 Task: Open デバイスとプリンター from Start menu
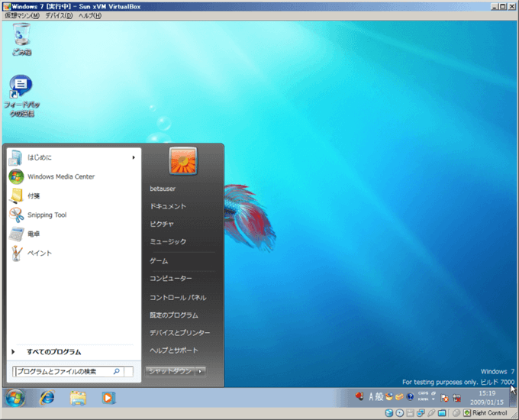tap(179, 333)
